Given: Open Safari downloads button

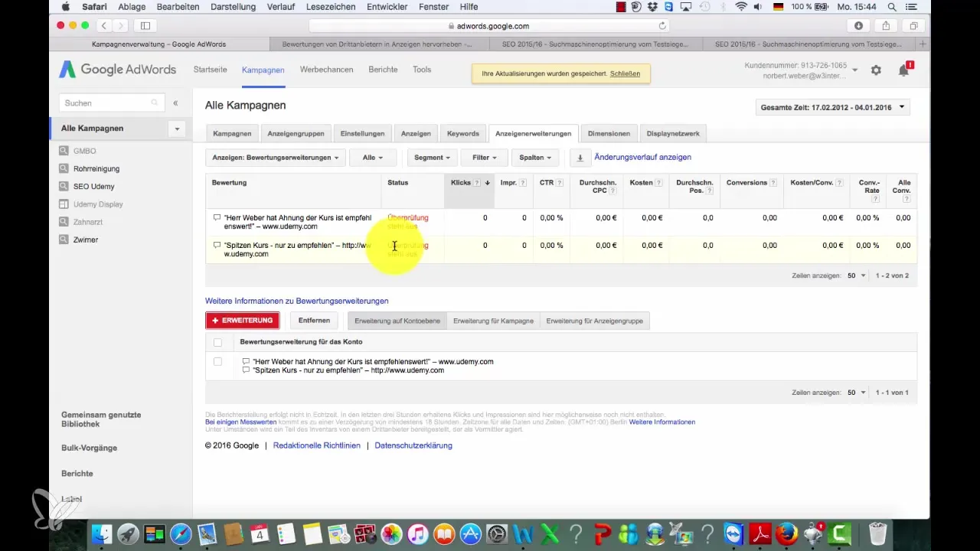Looking at the screenshot, I should click(858, 25).
